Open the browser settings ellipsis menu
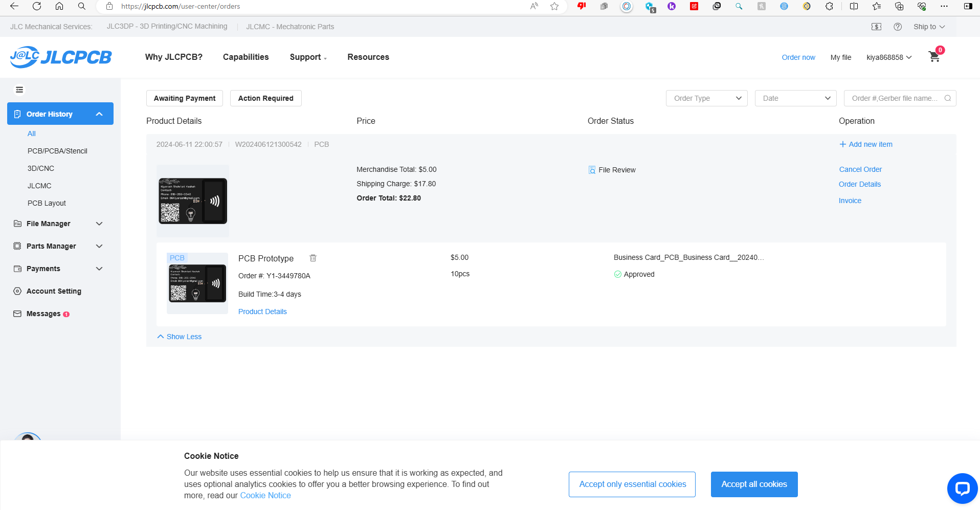The width and height of the screenshot is (980, 510). (944, 6)
